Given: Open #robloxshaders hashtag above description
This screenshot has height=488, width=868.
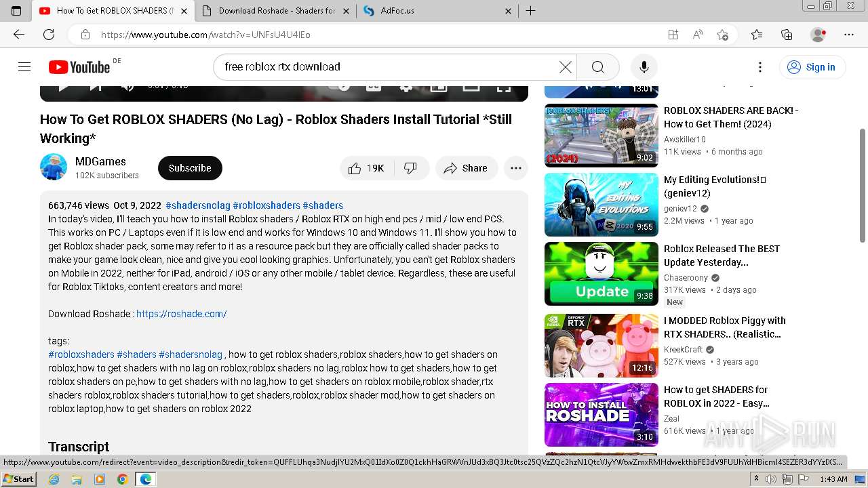Looking at the screenshot, I should (x=267, y=205).
